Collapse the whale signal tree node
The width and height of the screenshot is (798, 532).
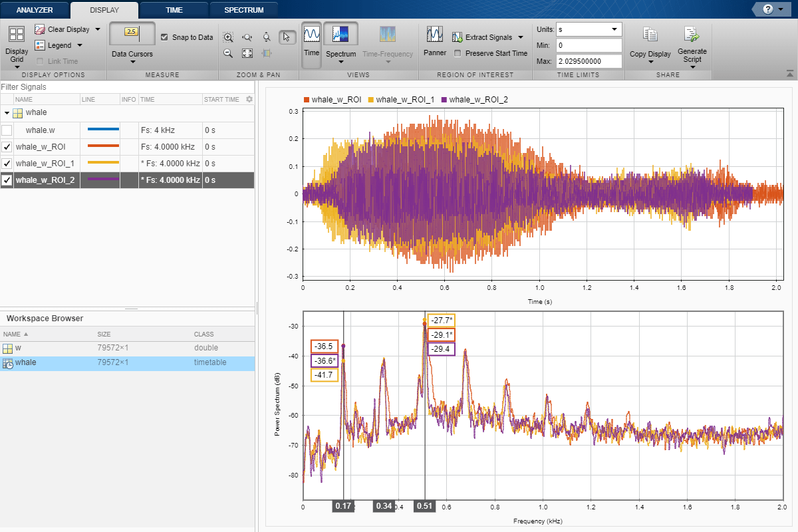tap(7, 113)
